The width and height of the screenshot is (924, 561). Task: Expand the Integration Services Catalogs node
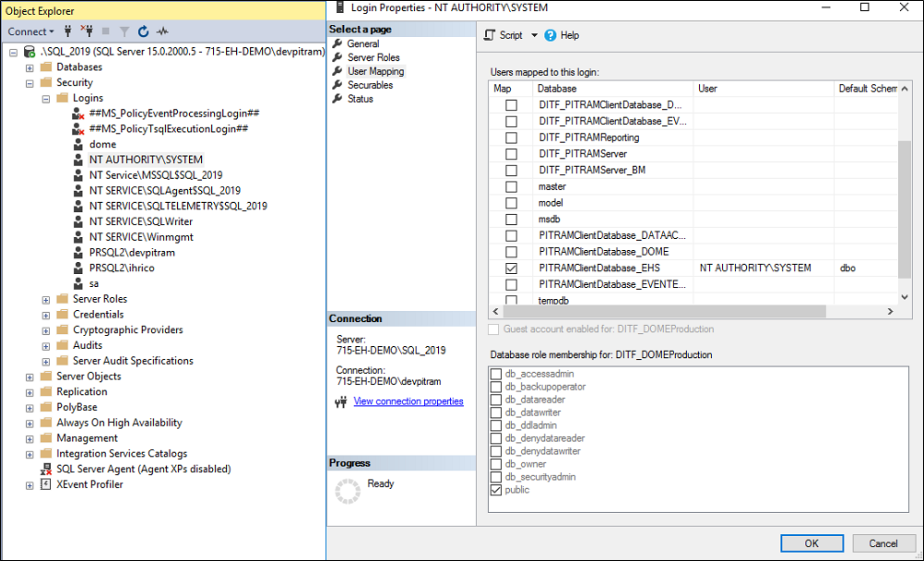pyautogui.click(x=30, y=454)
